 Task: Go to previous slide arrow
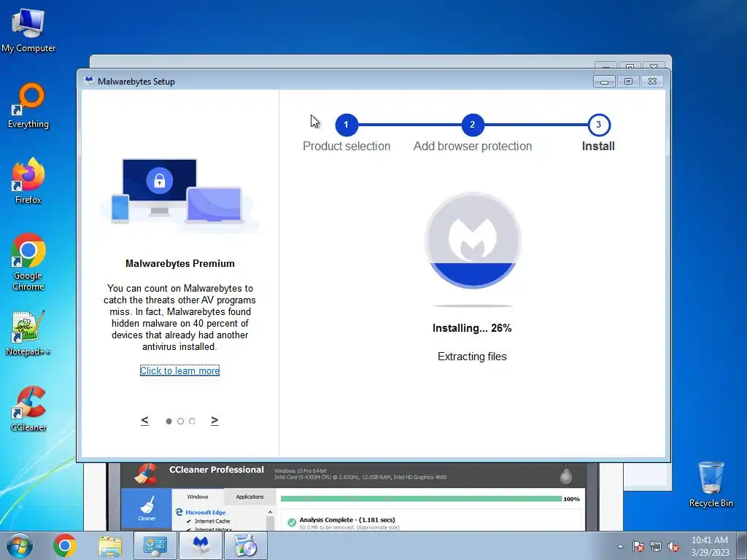point(145,421)
